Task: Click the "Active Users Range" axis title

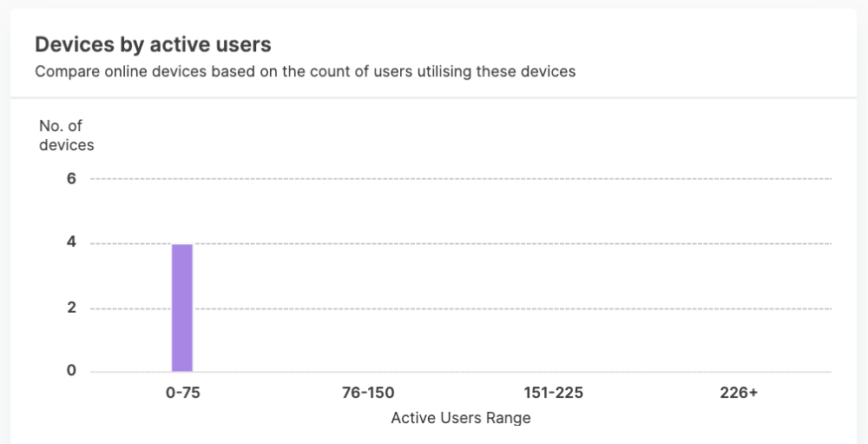Action: [460, 418]
